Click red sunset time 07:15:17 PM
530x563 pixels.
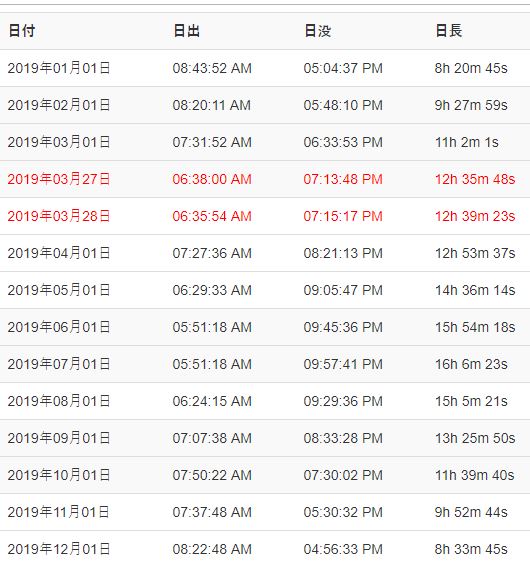[343, 216]
